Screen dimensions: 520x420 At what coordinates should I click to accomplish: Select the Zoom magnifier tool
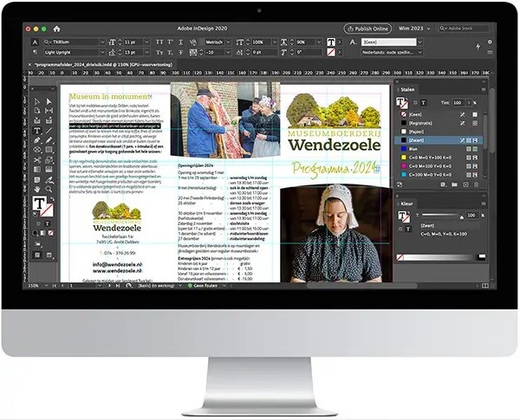click(49, 190)
